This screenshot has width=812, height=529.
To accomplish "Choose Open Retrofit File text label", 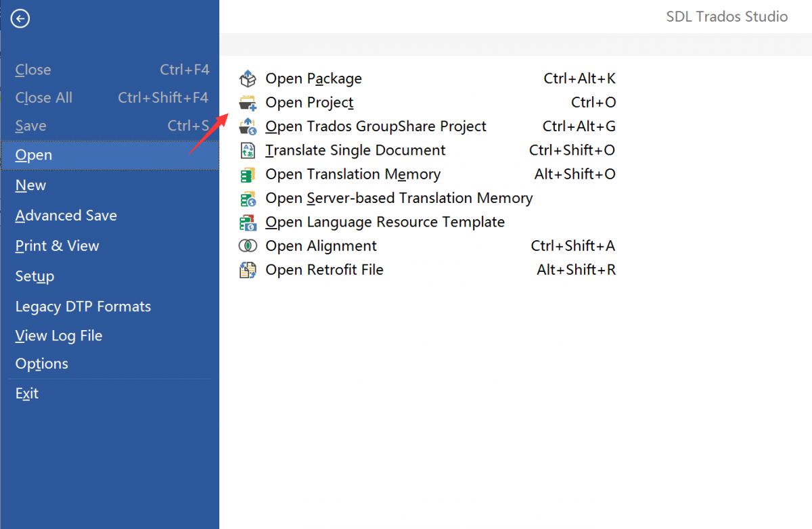I will (324, 270).
